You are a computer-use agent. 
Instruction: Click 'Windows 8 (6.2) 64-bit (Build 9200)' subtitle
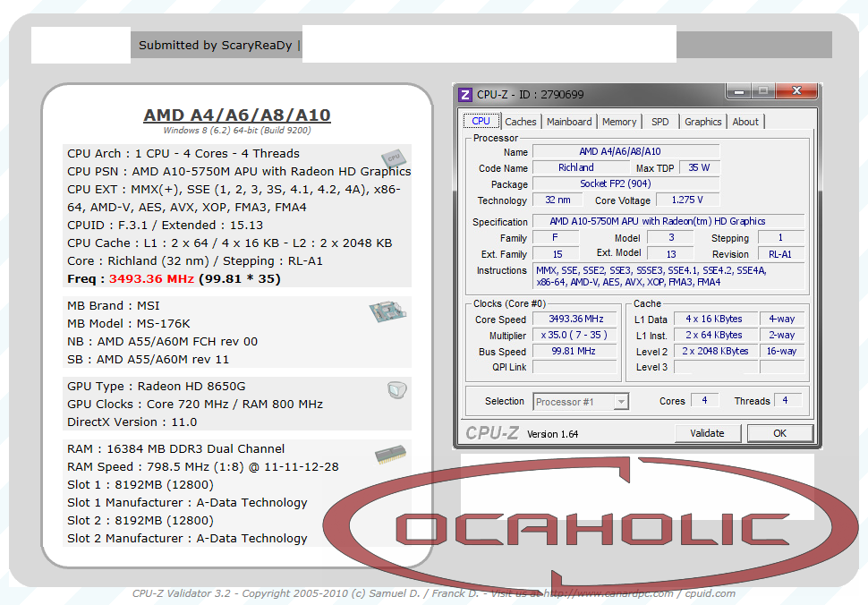(237, 131)
